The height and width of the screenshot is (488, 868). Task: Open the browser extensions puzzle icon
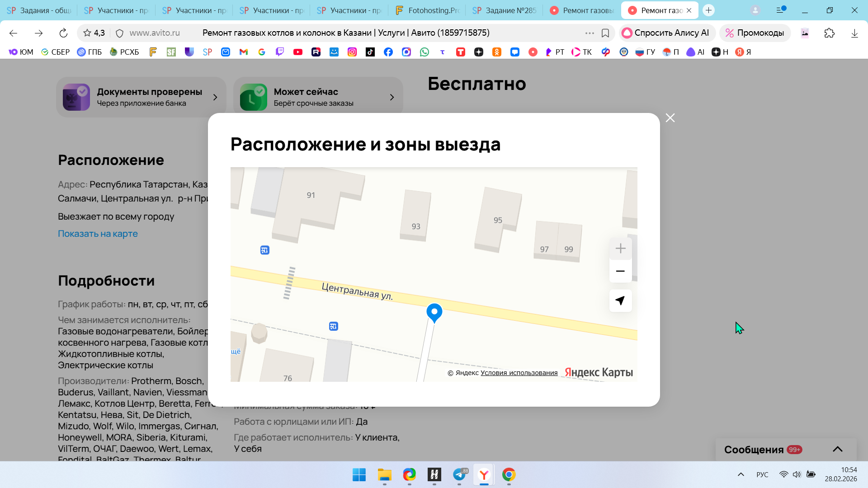[x=829, y=33]
